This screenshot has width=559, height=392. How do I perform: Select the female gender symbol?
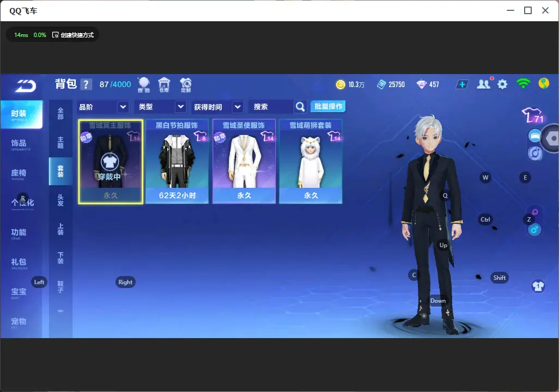tap(535, 212)
